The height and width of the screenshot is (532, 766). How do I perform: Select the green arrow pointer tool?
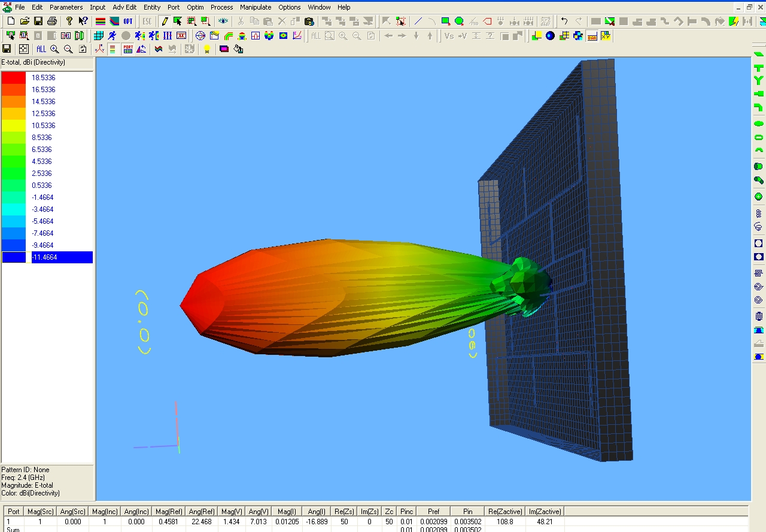pyautogui.click(x=178, y=21)
